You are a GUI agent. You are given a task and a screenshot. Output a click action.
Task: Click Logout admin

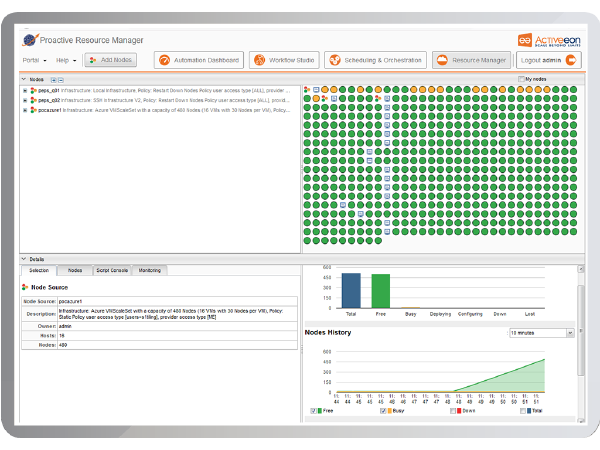point(549,60)
